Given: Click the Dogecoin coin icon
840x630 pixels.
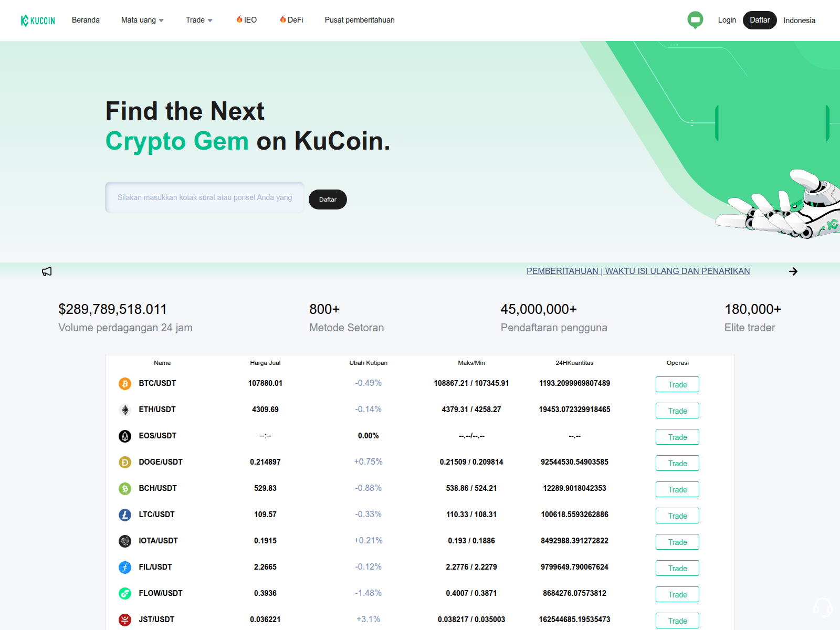Looking at the screenshot, I should click(x=125, y=463).
